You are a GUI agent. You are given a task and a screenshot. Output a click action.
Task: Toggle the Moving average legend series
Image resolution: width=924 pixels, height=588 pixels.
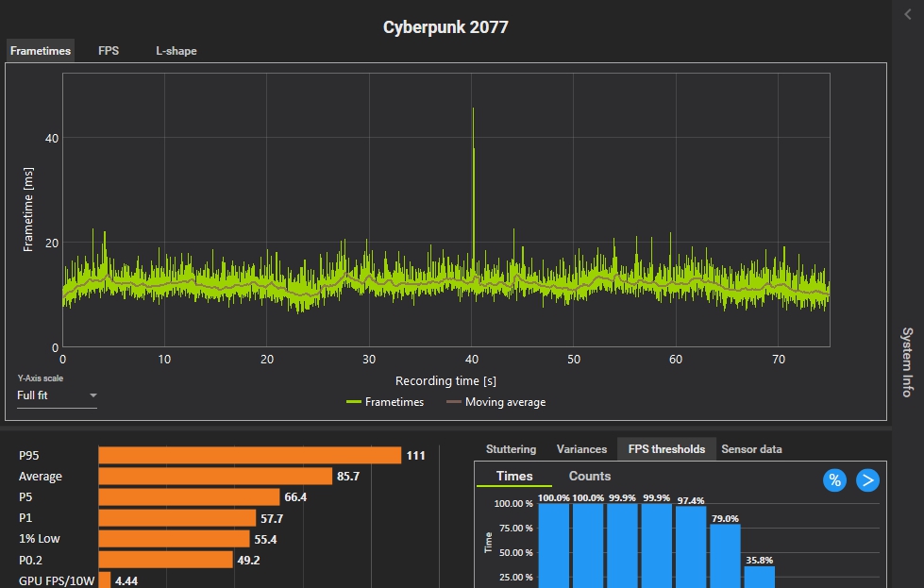click(496, 402)
